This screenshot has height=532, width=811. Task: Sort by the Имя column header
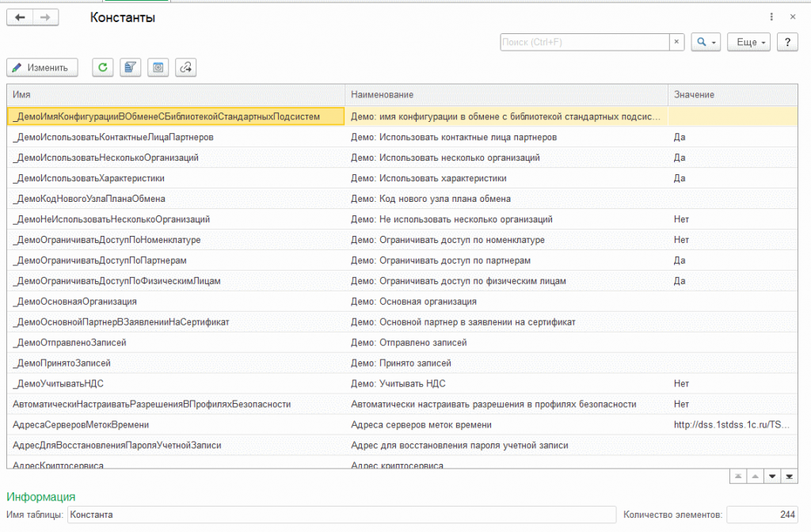click(176, 95)
